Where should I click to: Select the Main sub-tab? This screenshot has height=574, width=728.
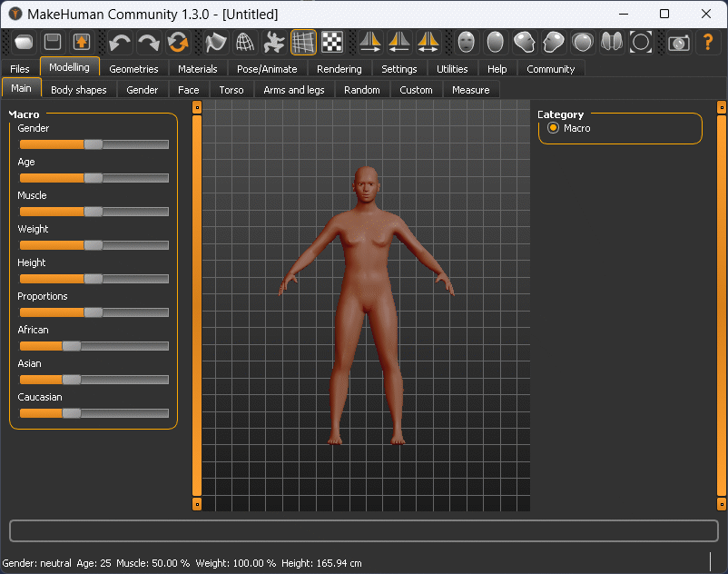[x=22, y=88]
